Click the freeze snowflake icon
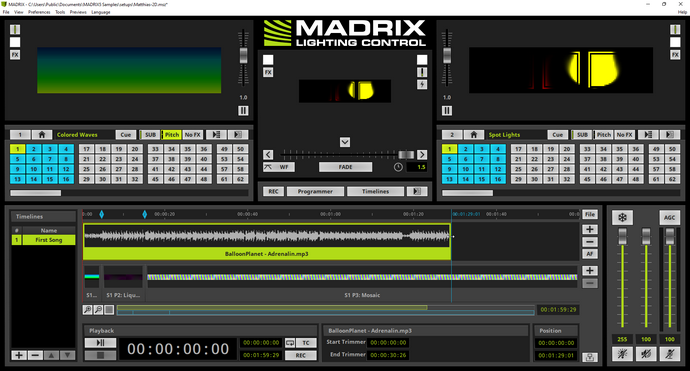Screen dimensions: 690x371 [x=622, y=217]
